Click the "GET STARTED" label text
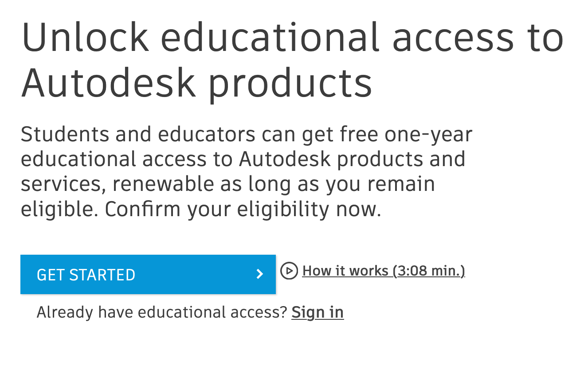 click(x=86, y=275)
